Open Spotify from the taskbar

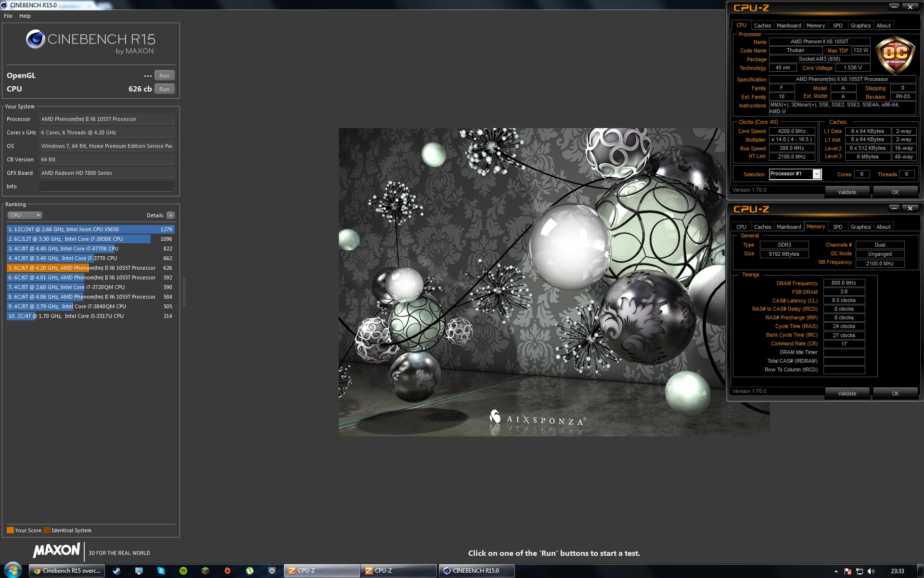pyautogui.click(x=183, y=571)
